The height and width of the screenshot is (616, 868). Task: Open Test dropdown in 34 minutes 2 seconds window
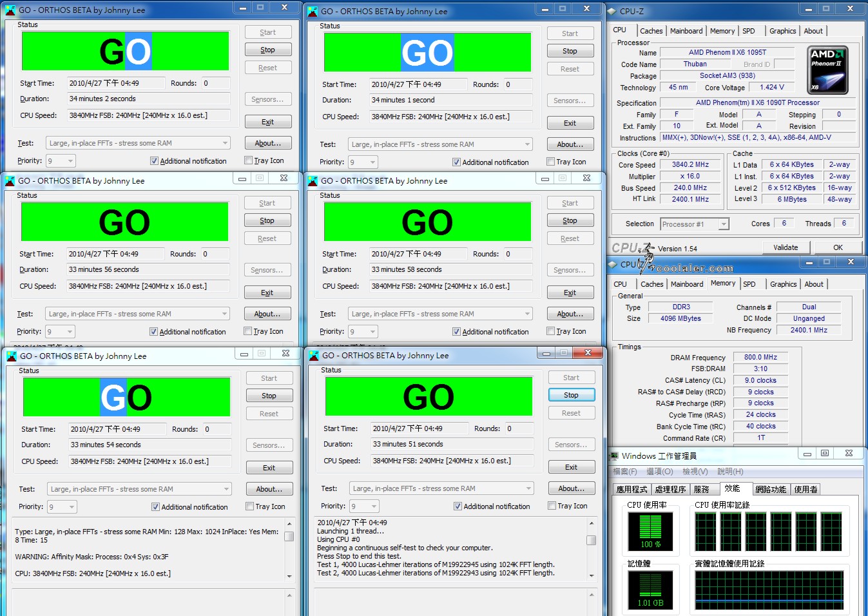tap(138, 143)
